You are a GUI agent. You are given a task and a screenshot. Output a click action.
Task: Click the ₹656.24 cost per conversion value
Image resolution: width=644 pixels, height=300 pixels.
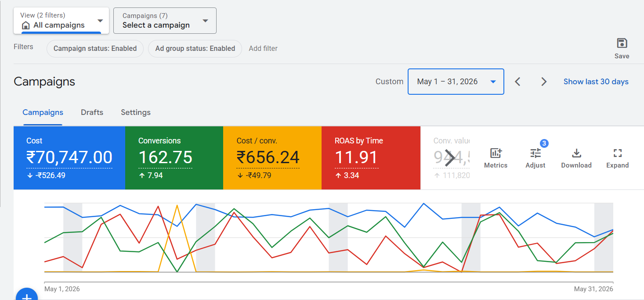click(268, 157)
